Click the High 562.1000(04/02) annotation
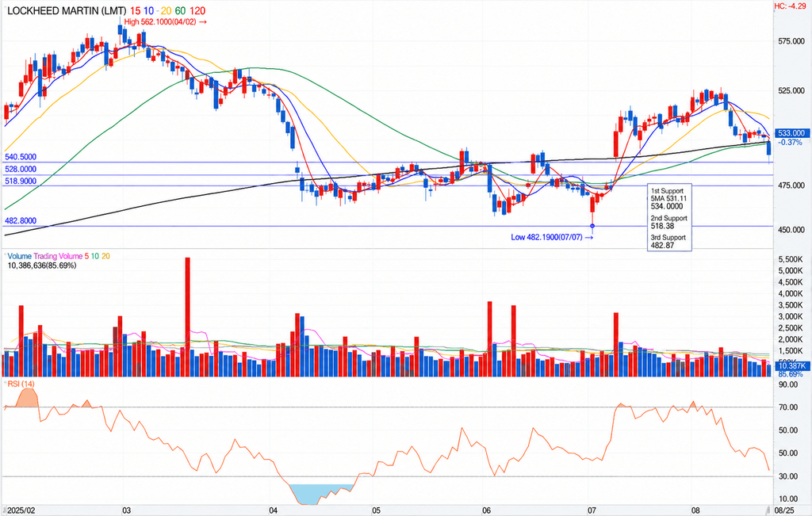This screenshot has height=516, width=812. point(165,21)
